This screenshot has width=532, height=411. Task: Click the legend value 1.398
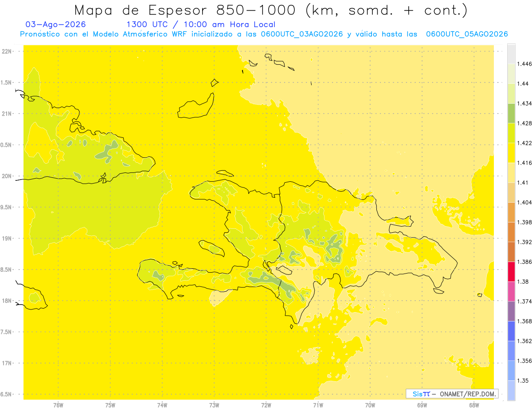coord(524,222)
